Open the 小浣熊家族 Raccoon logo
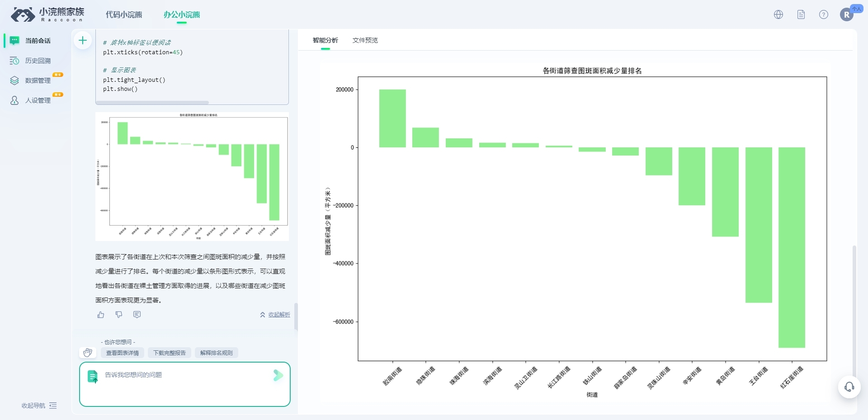The image size is (868, 420). pos(47,14)
